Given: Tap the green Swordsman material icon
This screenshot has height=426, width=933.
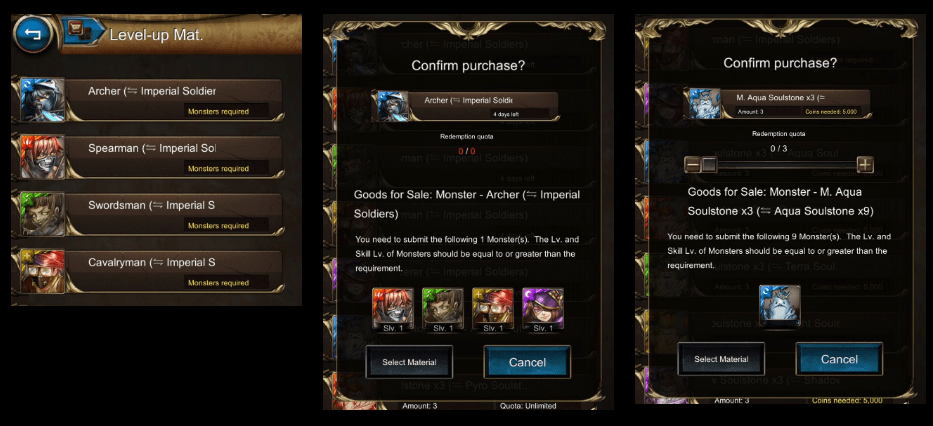Looking at the screenshot, I should point(443,309).
